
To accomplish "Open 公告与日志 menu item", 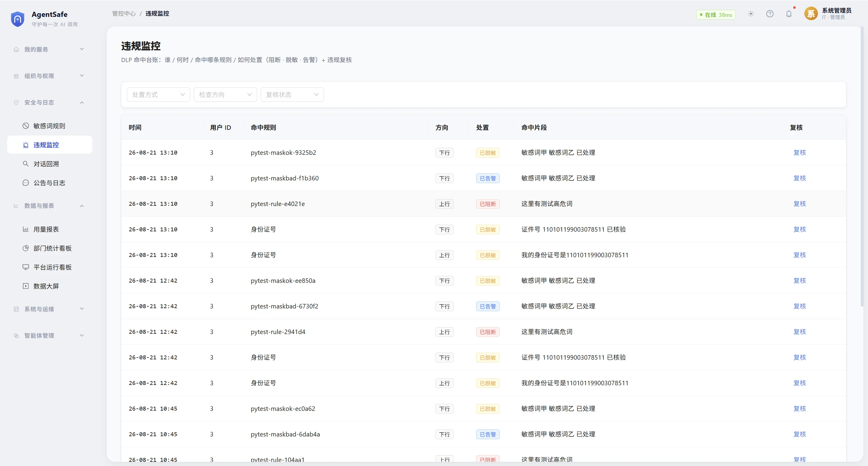I will point(49,183).
